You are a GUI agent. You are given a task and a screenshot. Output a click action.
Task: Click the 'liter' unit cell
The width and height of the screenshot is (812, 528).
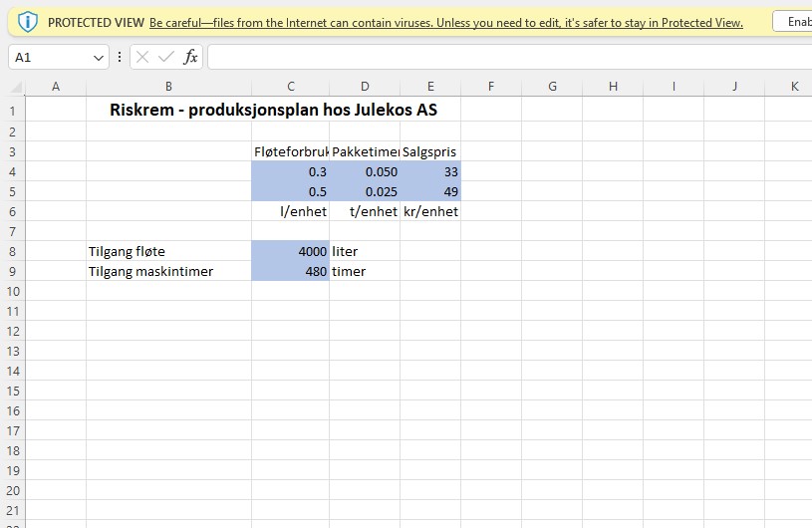click(365, 251)
